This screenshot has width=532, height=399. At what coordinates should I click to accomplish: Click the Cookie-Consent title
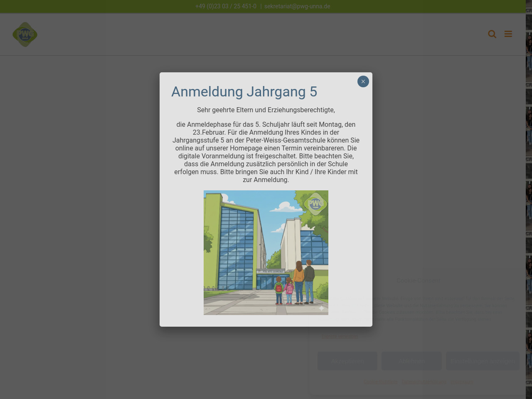[x=418, y=281]
